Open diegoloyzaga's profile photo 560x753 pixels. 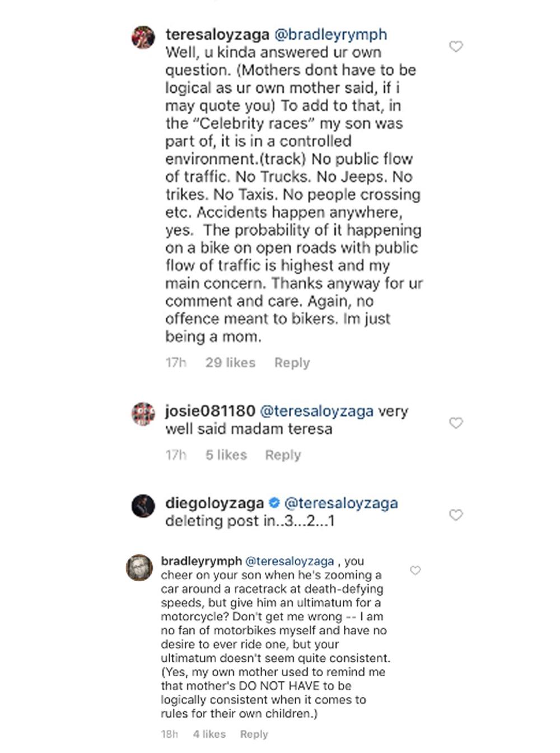coord(143,506)
